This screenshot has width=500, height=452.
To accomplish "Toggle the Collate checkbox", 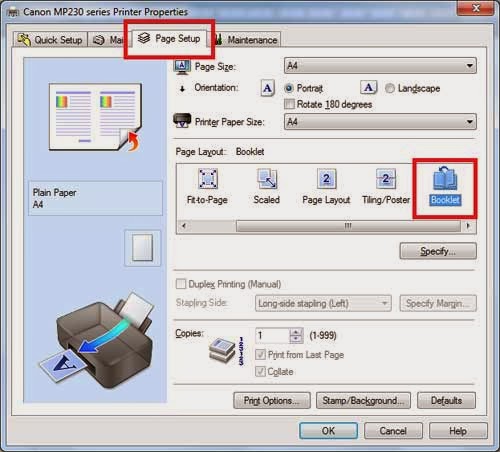I will tap(260, 371).
